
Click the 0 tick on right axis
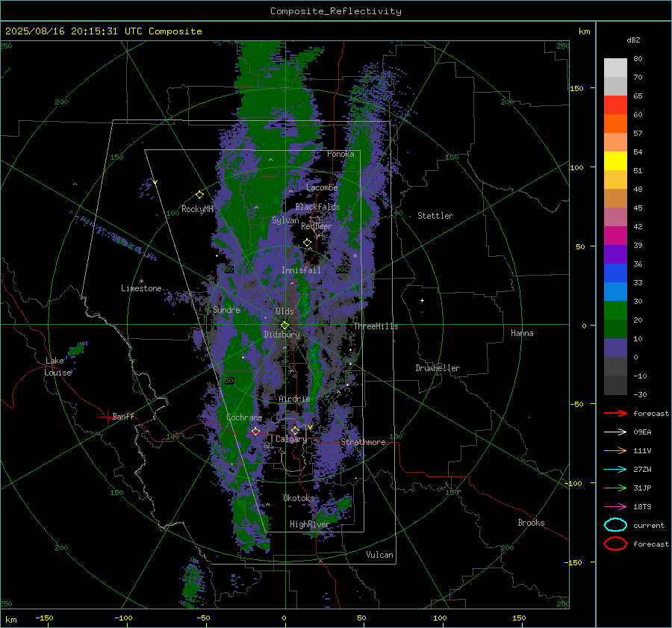(584, 326)
